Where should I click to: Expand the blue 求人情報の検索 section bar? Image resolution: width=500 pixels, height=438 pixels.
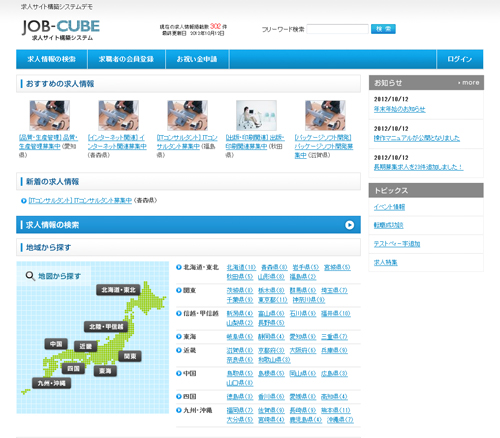point(188,225)
